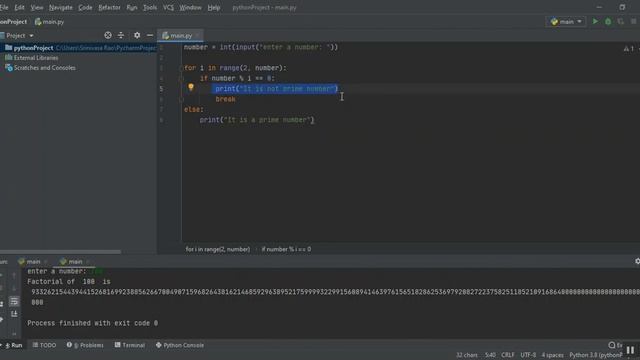
Task: Click the Event Log icon in status area
Action: (x=612, y=345)
